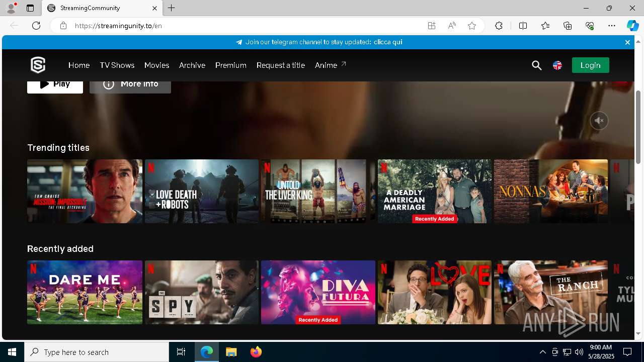Toggle Split screen view icon
The width and height of the screenshot is (644, 362).
click(x=523, y=26)
